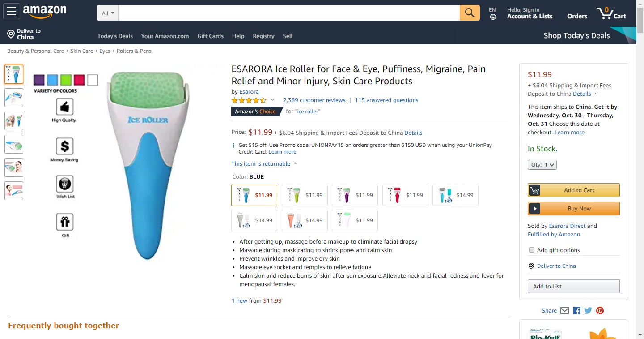Click the orange search magnifier button

(x=470, y=13)
